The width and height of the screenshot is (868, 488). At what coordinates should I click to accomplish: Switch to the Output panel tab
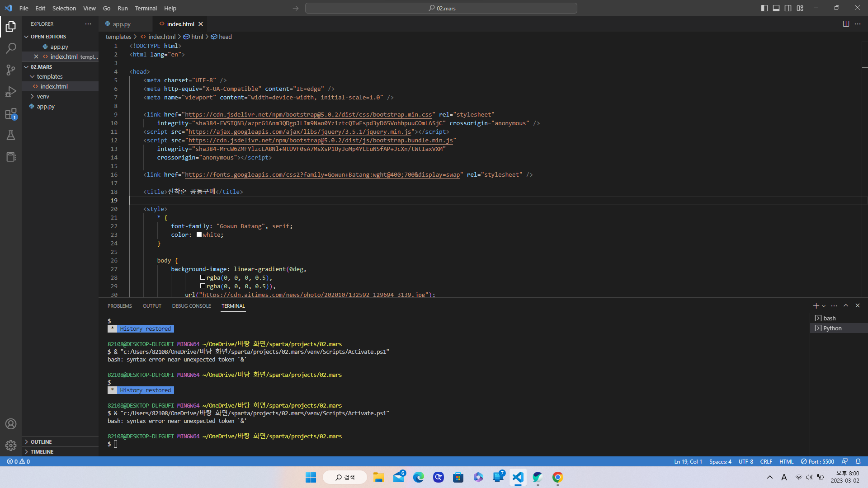click(152, 306)
